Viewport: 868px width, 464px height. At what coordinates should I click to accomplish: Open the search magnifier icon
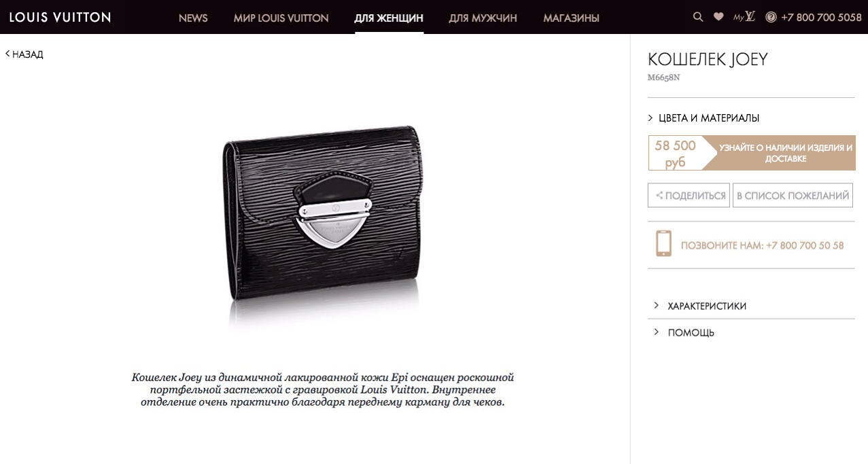point(698,17)
